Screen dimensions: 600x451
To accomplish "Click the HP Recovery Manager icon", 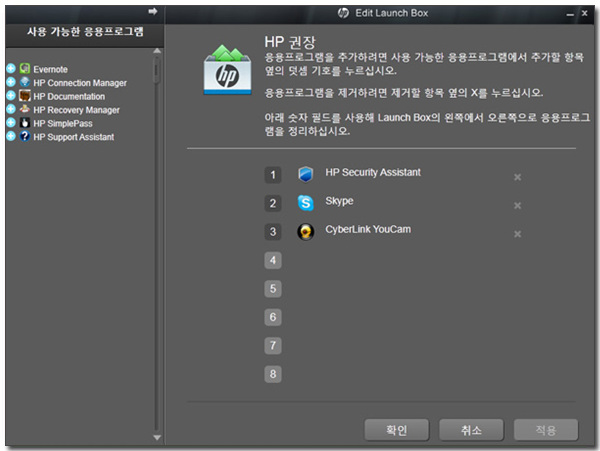I will click(x=25, y=109).
